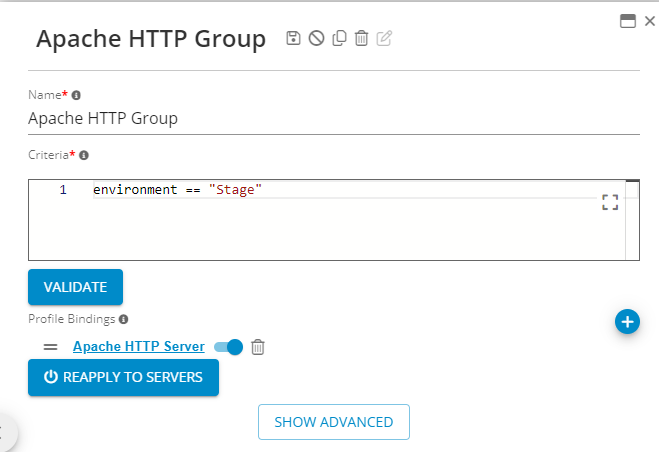Click the info icon next to Criteria
Screen dimensions: 659x452
84,155
